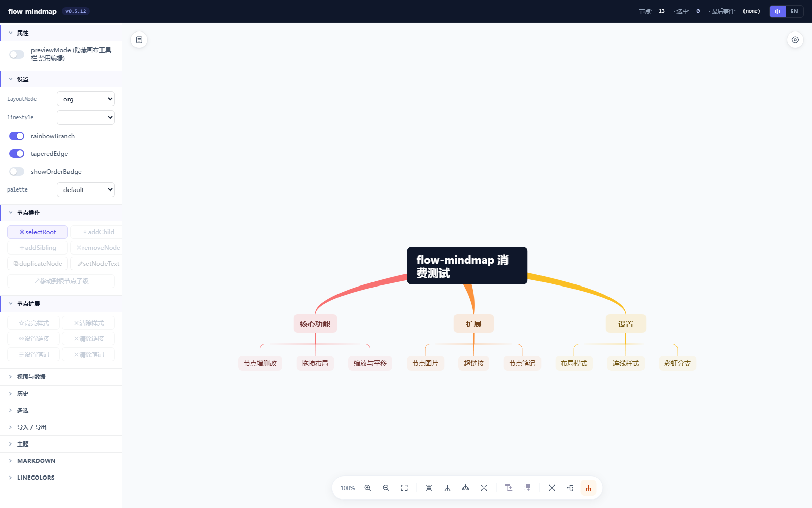Screen dimensions: 812x508
Task: Click the selectRoot button
Action: tap(38, 232)
